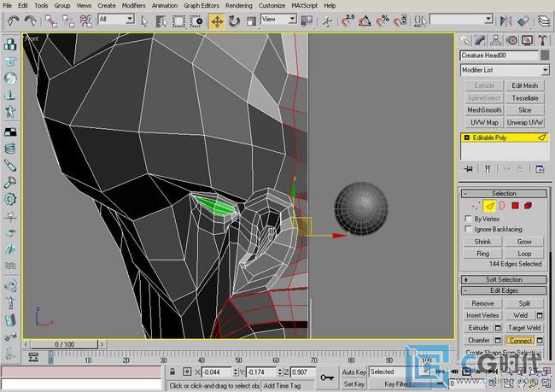Enable the Ignore Backfacing checkbox
Screen dimensions: 555x392
coord(468,229)
